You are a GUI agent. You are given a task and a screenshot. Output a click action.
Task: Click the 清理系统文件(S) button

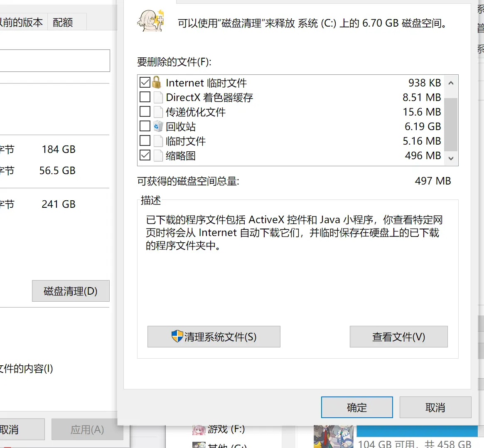pos(214,337)
